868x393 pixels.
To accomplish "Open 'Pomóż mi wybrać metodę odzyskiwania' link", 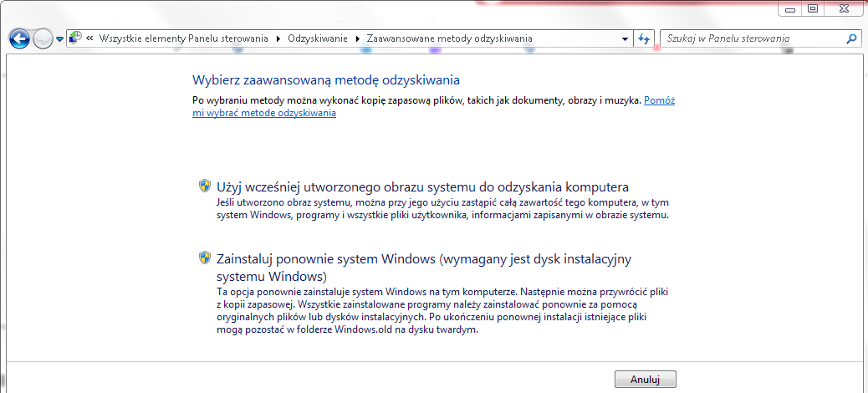I will point(433,107).
